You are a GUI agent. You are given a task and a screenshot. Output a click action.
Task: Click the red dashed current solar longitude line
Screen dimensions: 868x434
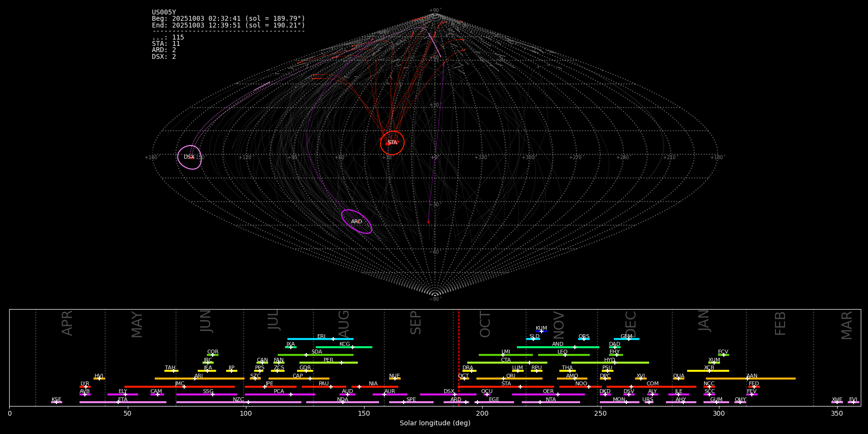(x=459, y=357)
